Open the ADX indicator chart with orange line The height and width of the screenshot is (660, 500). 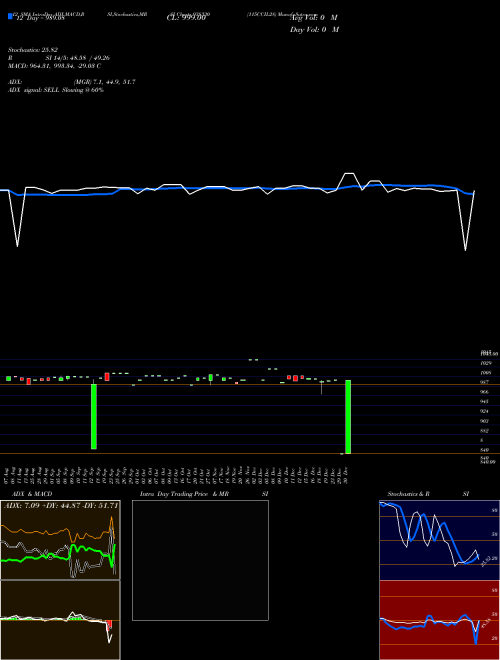pyautogui.click(x=60, y=540)
